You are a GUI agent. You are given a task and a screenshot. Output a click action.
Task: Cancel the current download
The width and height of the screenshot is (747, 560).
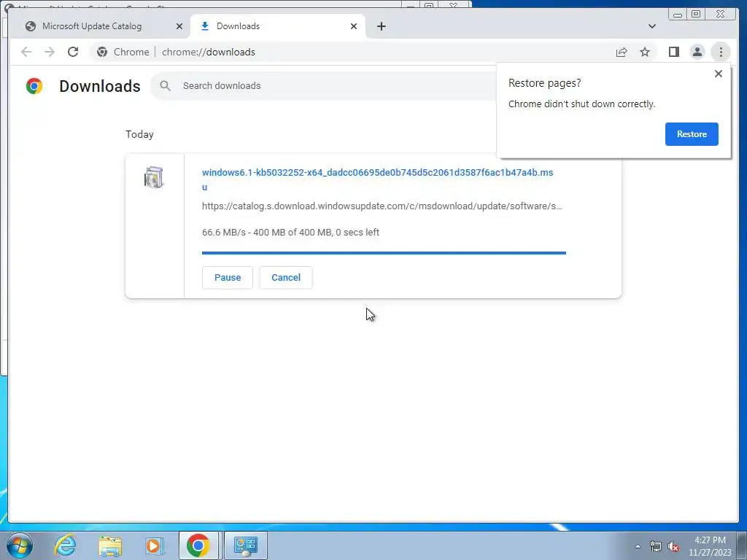click(x=286, y=277)
